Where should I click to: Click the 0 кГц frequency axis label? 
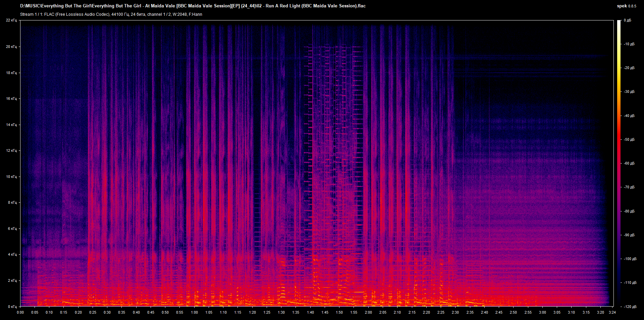12,307
